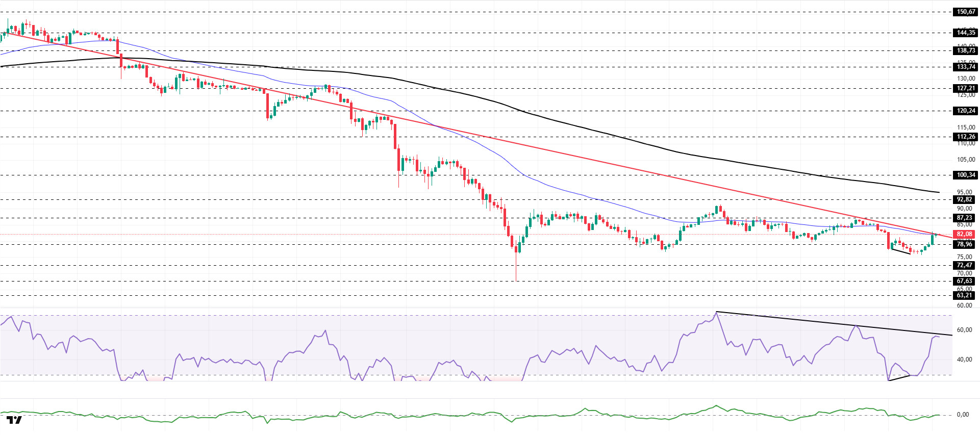Select the 67,63 price level label

tap(964, 281)
